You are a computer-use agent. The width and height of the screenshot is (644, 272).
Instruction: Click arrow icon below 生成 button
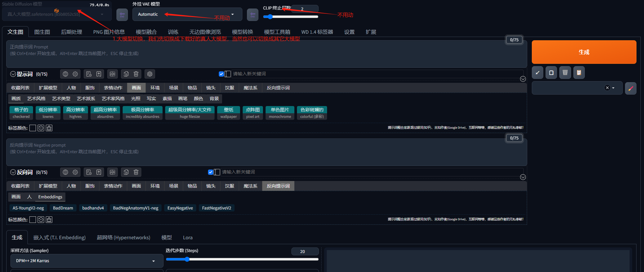[x=537, y=73]
